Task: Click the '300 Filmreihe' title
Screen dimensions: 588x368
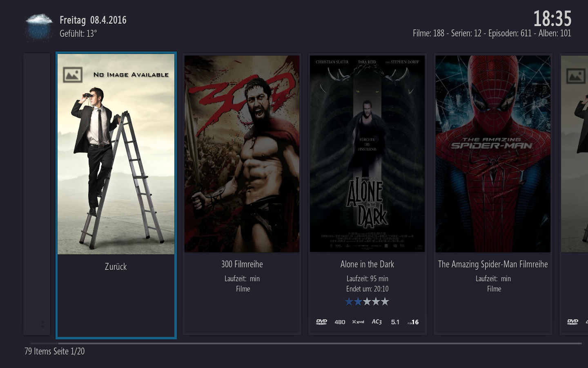Action: click(x=242, y=264)
